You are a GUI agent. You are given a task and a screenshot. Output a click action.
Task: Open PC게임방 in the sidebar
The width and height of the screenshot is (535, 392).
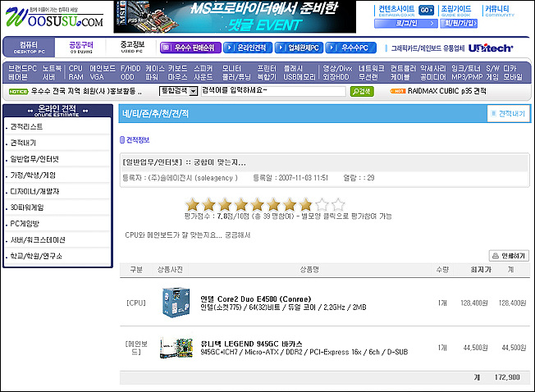click(x=25, y=224)
